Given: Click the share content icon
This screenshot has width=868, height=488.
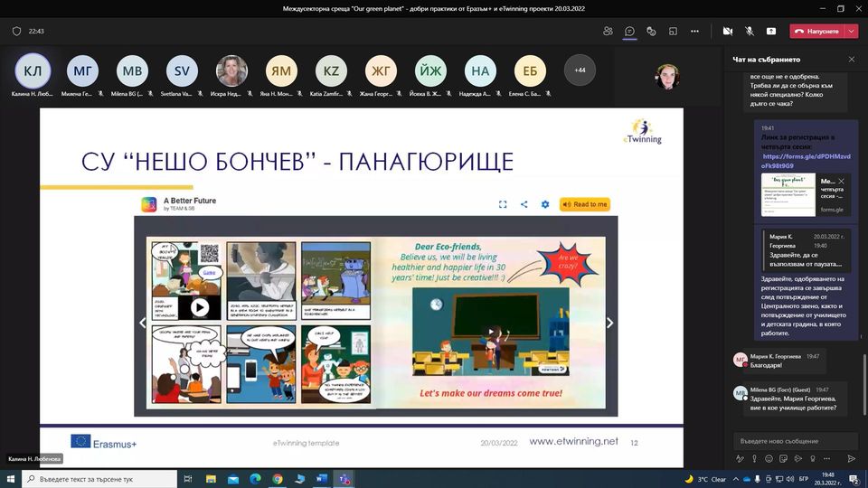Looking at the screenshot, I should 770,31.
